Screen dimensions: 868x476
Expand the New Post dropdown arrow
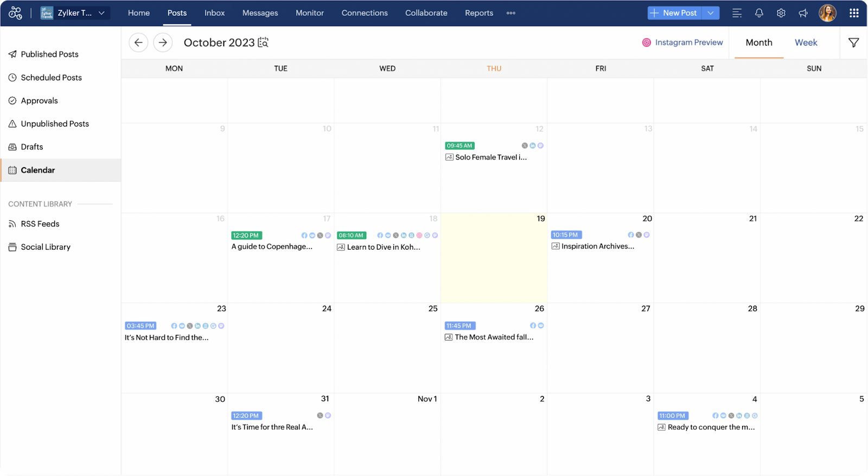click(x=711, y=13)
